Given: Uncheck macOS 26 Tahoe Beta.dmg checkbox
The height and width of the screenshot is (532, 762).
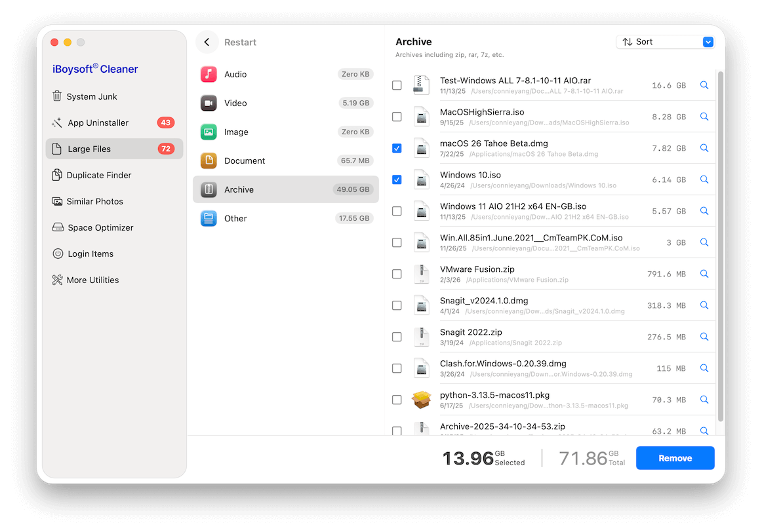Looking at the screenshot, I should pyautogui.click(x=397, y=148).
